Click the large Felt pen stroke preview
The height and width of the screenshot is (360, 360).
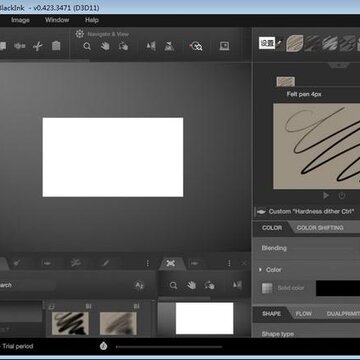coord(316,146)
